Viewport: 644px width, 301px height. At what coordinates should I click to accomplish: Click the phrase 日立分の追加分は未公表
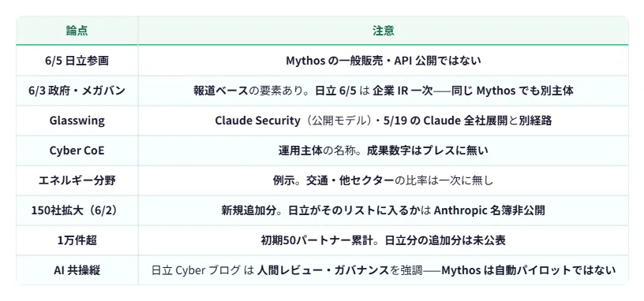(x=445, y=240)
